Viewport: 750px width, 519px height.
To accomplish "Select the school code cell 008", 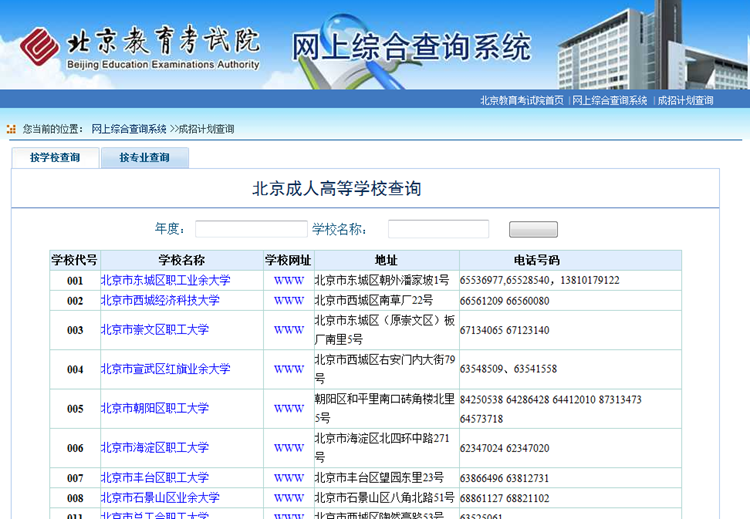I will tap(75, 498).
